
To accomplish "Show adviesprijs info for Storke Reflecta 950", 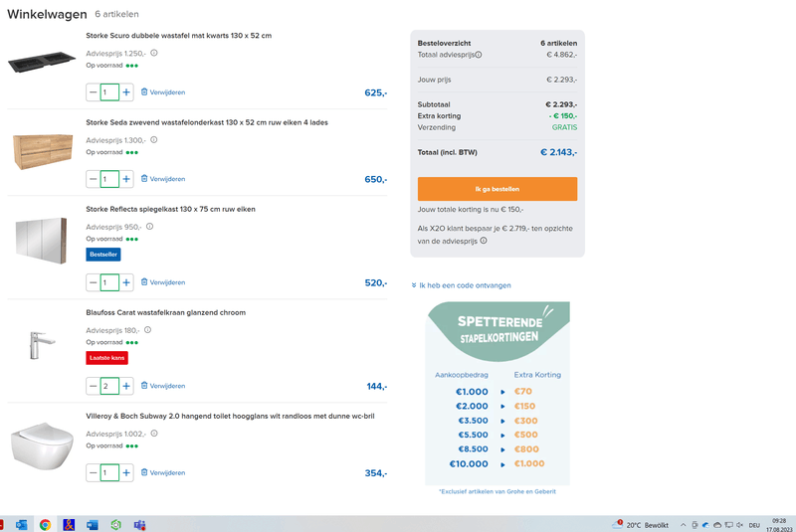I will click(150, 227).
